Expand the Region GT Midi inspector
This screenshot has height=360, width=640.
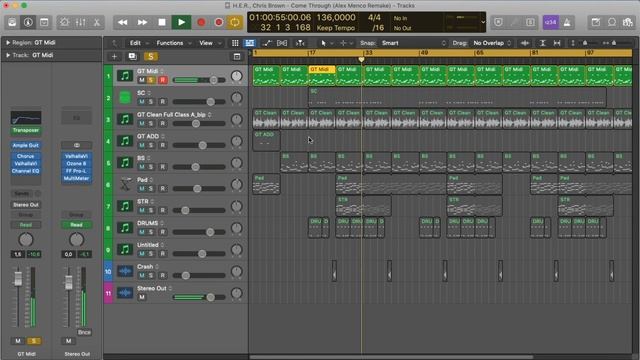point(8,42)
